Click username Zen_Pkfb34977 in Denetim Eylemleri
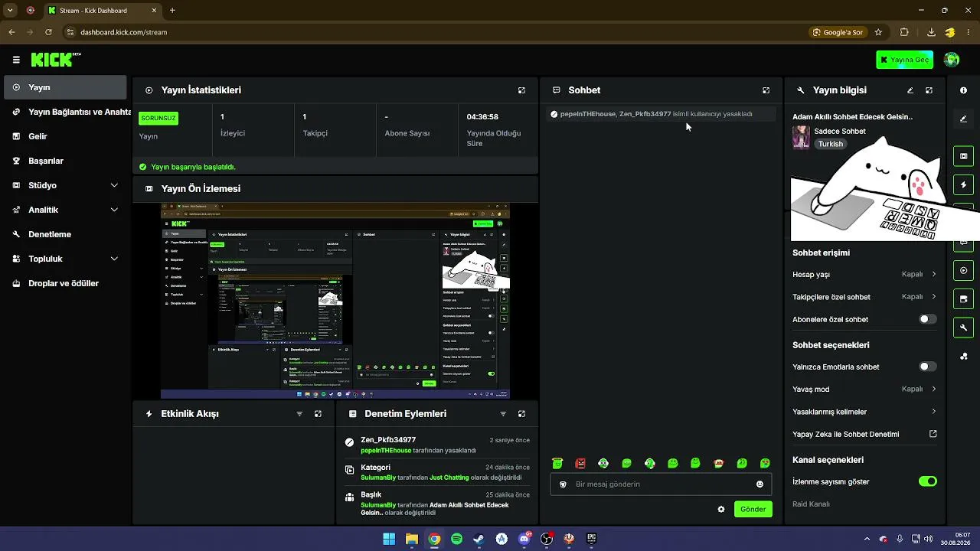Viewport: 980px width, 551px height. tap(388, 440)
